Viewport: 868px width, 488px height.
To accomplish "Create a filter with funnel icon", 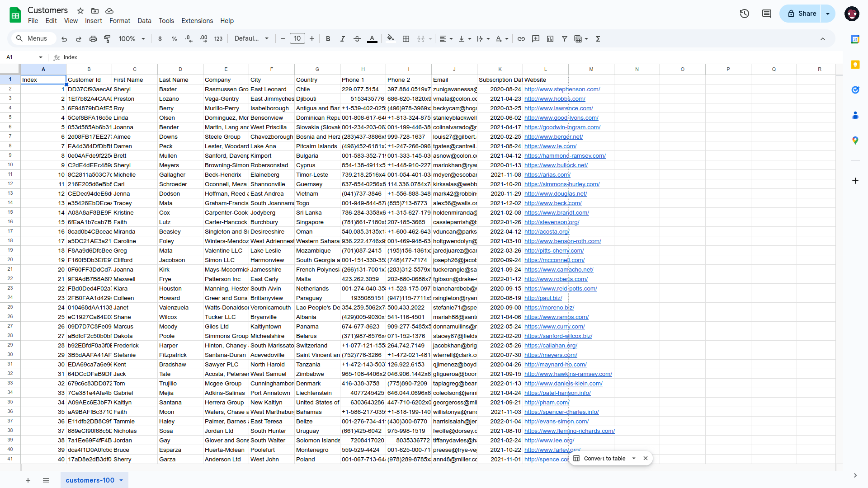I will 565,39.
